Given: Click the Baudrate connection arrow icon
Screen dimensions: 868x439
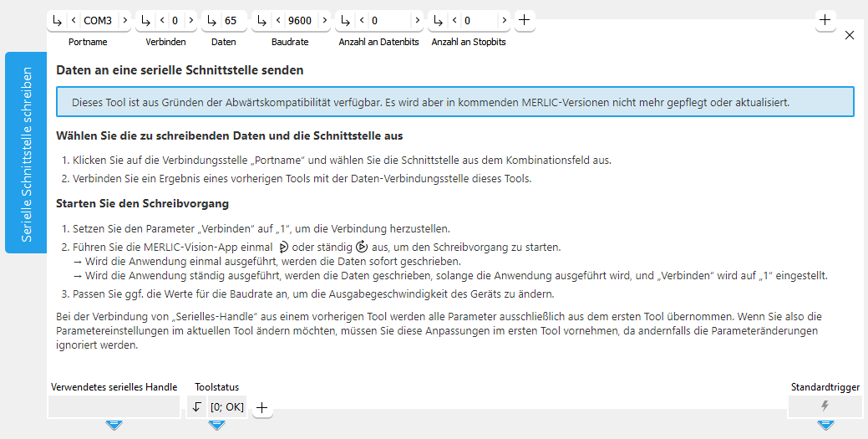Looking at the screenshot, I should pos(262,20).
